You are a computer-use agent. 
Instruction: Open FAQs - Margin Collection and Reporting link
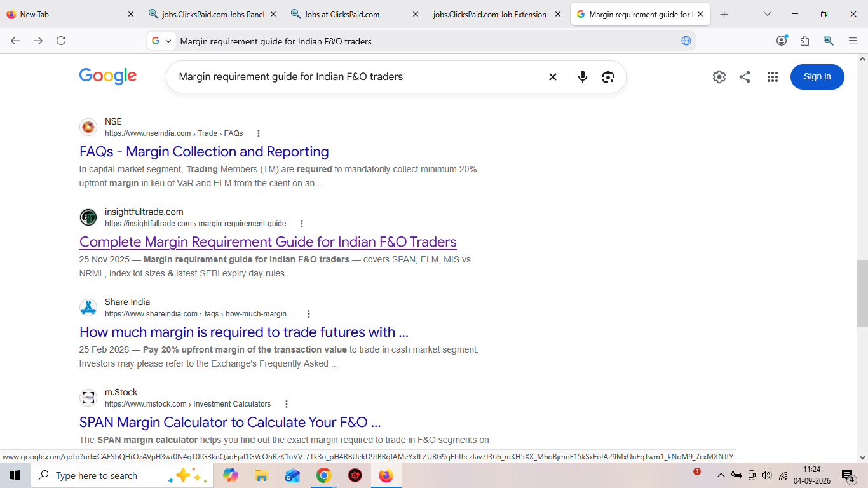(204, 152)
